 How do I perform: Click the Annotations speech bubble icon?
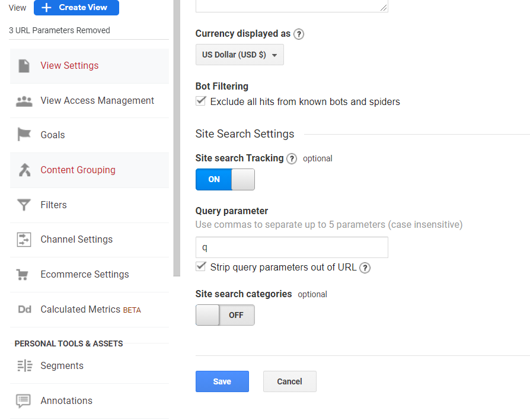click(x=23, y=401)
